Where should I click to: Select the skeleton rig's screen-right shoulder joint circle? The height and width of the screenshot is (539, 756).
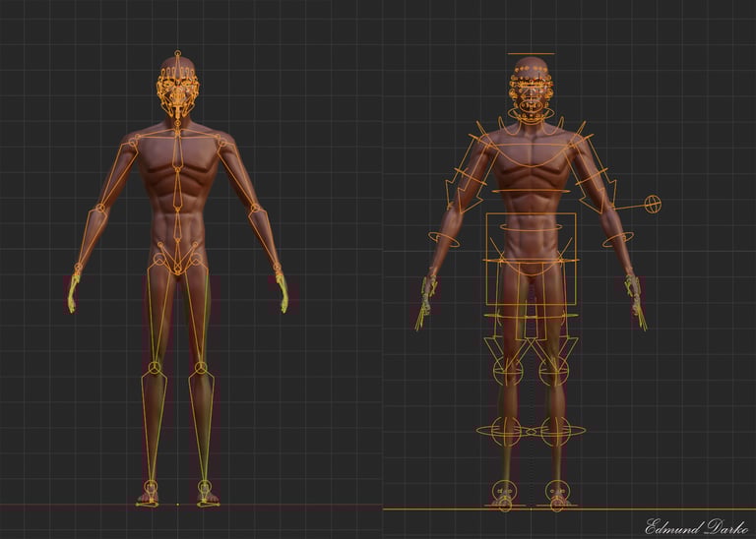coord(221,142)
